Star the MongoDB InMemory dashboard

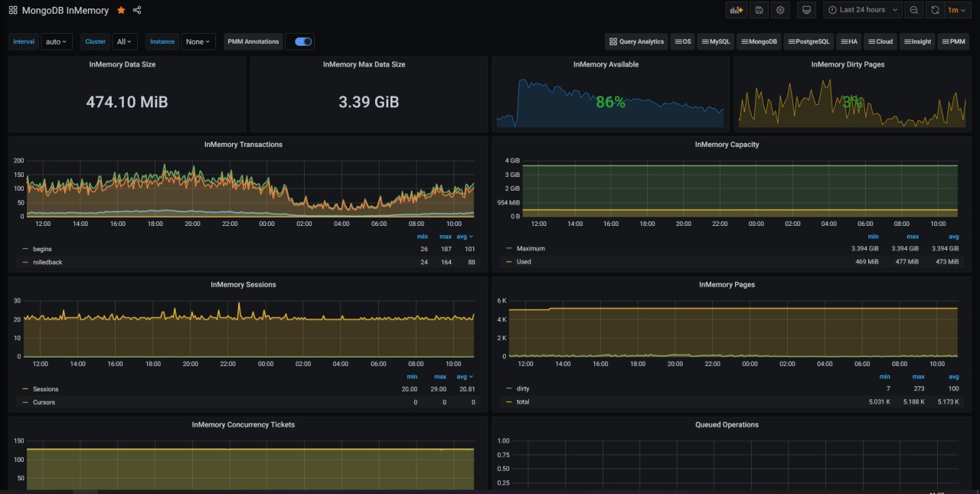(121, 11)
